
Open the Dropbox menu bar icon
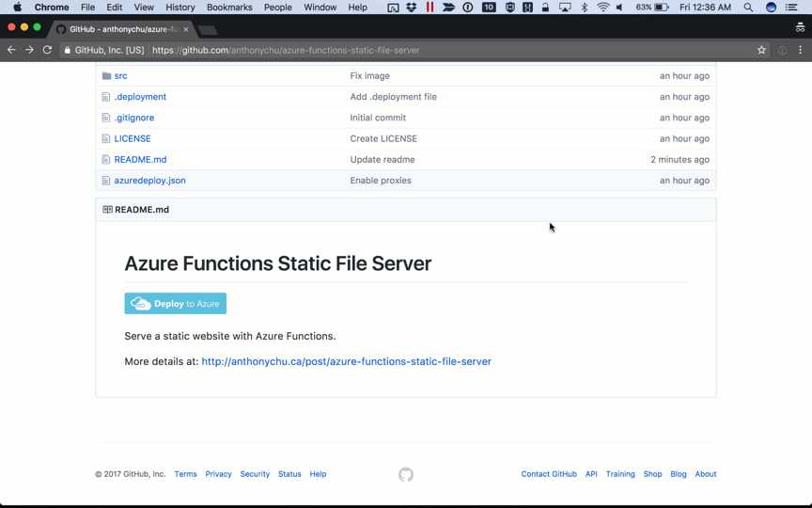tap(412, 8)
